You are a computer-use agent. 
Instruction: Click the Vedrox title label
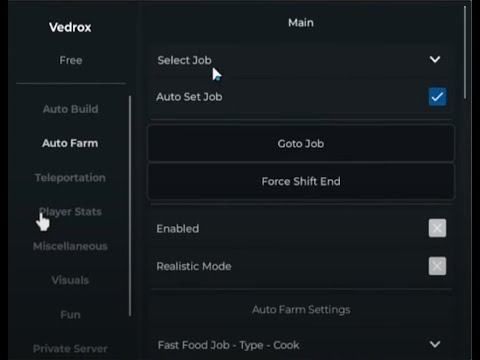pos(70,27)
